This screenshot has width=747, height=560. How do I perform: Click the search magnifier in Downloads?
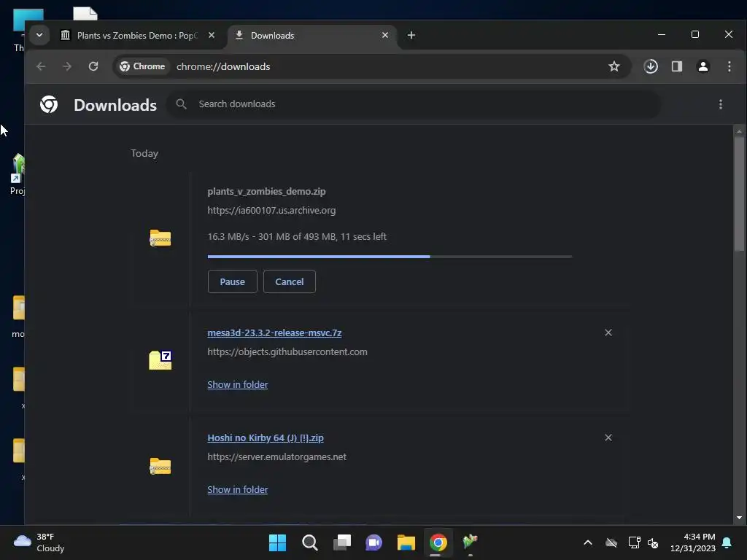(x=181, y=104)
